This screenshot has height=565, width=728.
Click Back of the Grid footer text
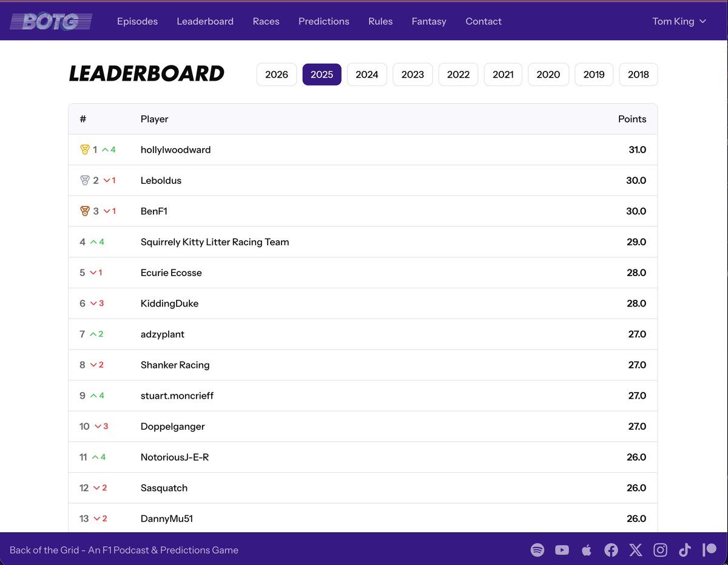[124, 550]
